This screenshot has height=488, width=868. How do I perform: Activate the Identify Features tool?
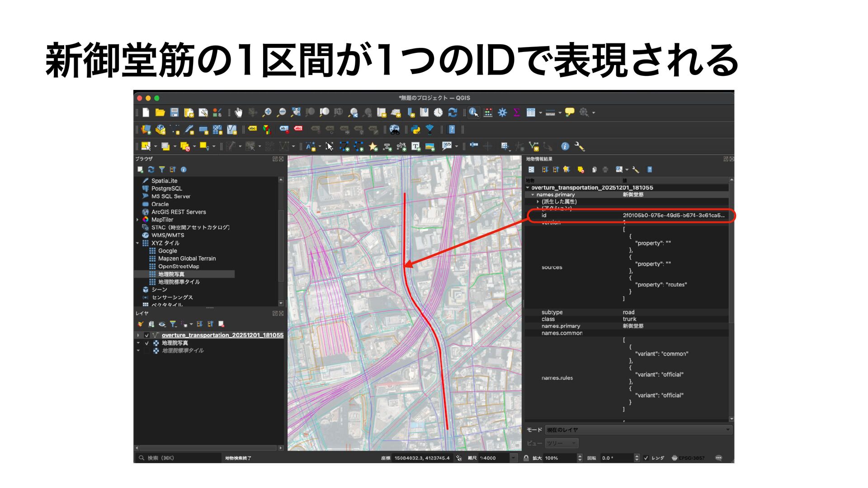(473, 113)
